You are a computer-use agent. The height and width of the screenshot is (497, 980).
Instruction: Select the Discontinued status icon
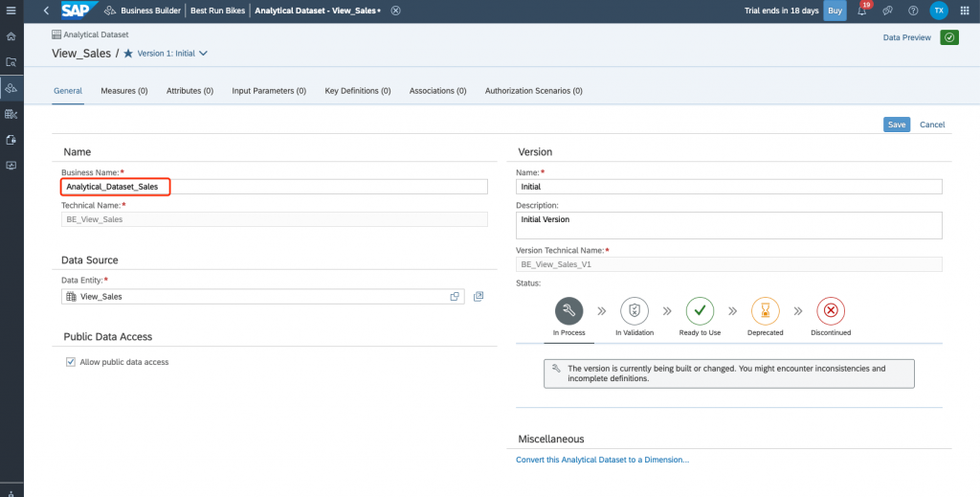click(831, 310)
